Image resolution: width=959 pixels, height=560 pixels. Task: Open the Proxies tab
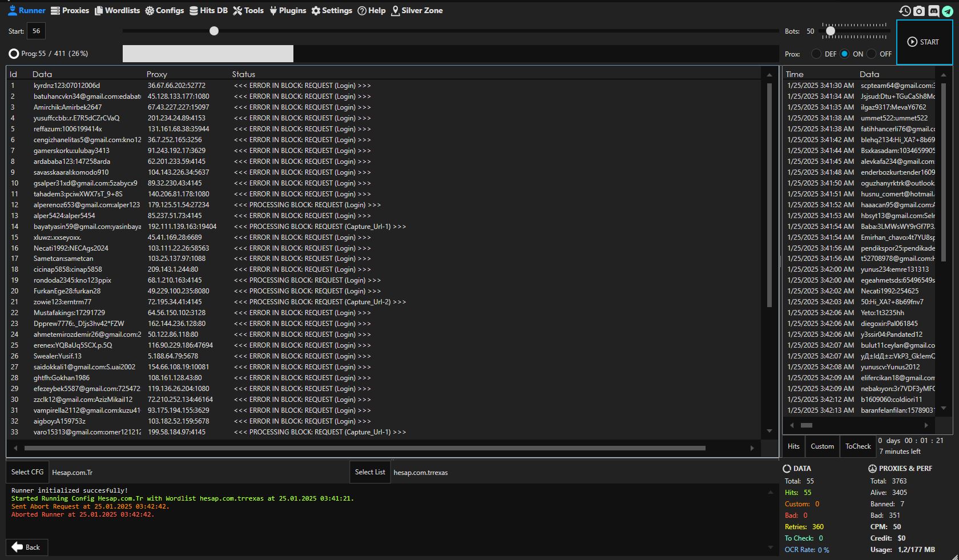70,10
